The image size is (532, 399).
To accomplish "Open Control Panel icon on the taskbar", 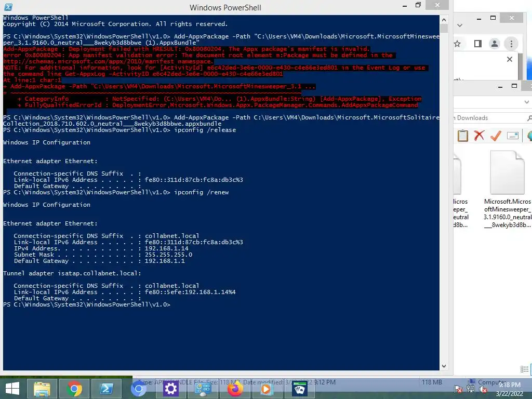I will 203,390.
